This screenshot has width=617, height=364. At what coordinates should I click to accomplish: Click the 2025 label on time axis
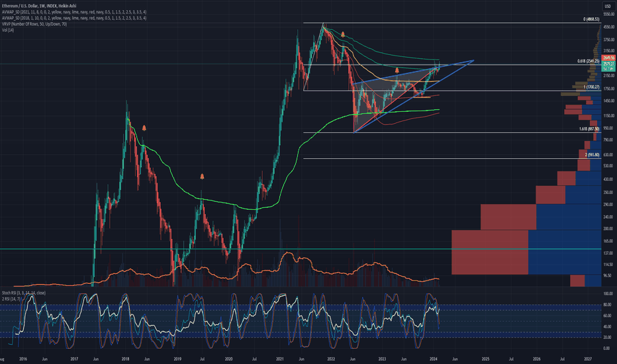tap(485, 359)
